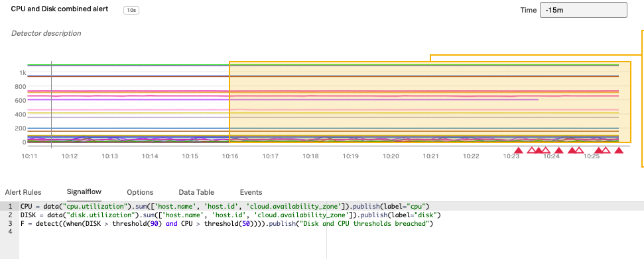Click the detector title CPU and Disk combined alert
Screen dimensions: 644x259
60,9
